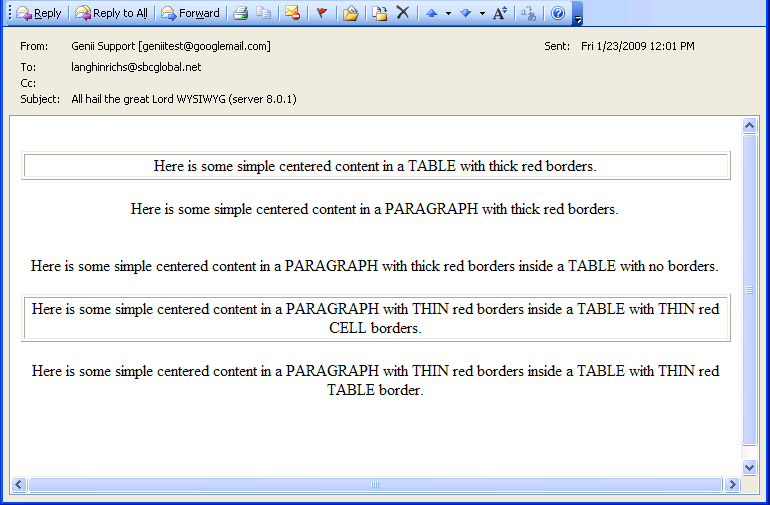The height and width of the screenshot is (505, 770).
Task: Flag this message with red flag icon
Action: tap(321, 13)
